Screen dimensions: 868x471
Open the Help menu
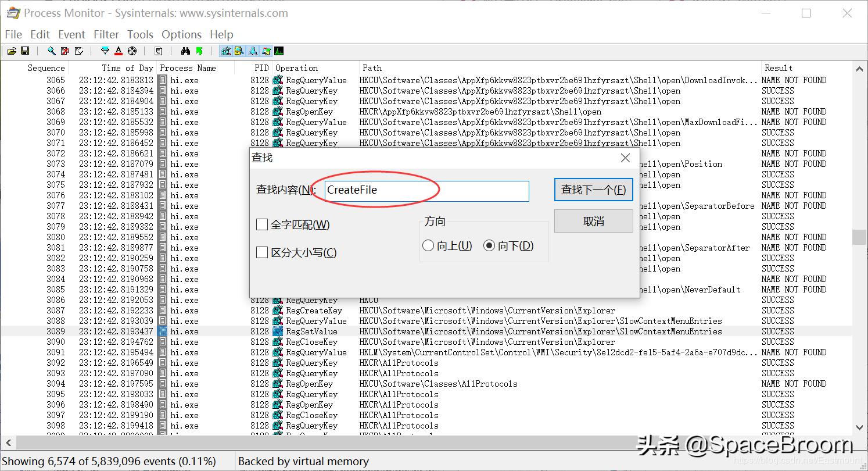(221, 34)
